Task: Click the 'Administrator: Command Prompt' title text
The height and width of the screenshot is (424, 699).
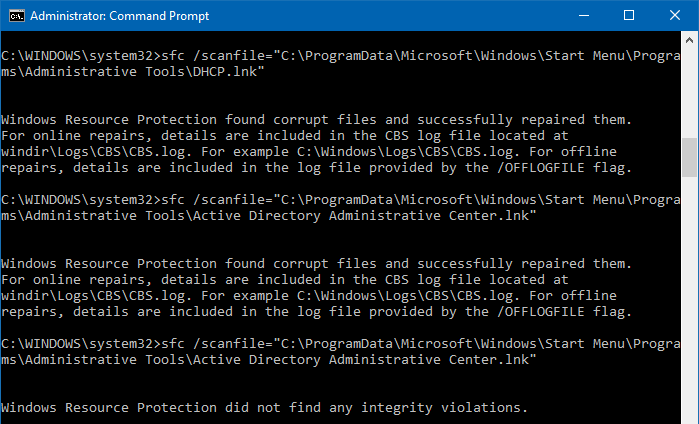Action: point(119,16)
